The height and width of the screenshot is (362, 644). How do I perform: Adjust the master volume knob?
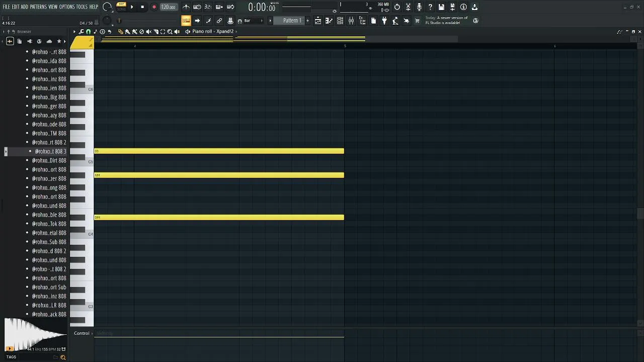pos(107,7)
